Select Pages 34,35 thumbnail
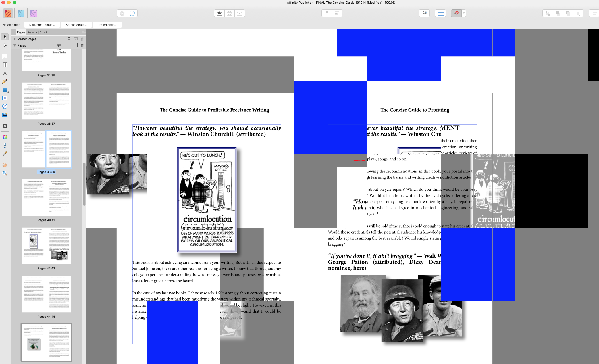 pos(46,60)
